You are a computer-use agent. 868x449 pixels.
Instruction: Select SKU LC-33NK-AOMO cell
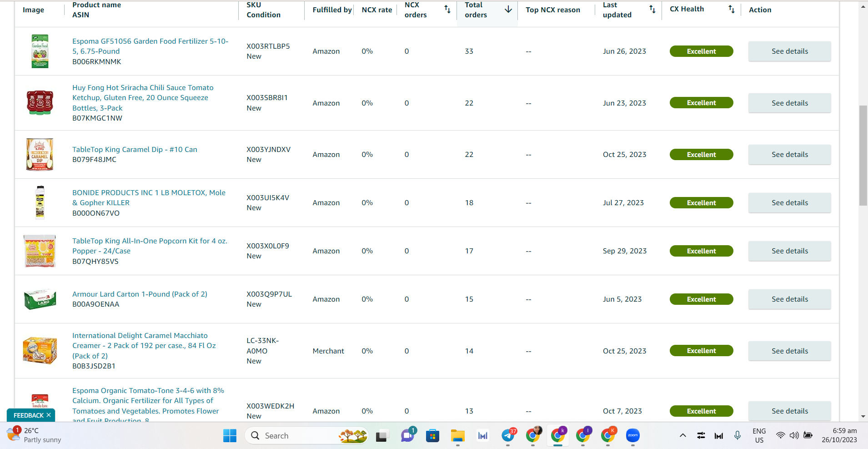coord(263,346)
